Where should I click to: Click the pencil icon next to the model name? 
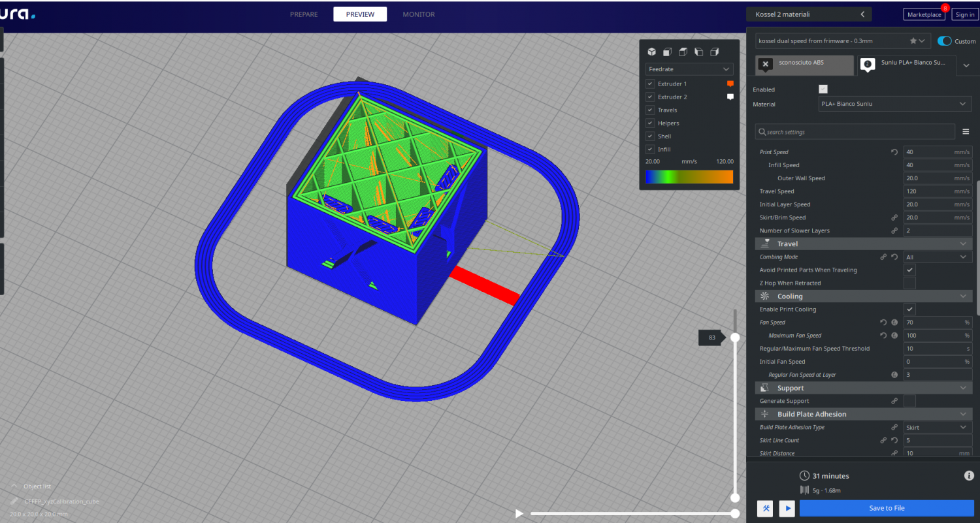pyautogui.click(x=14, y=501)
